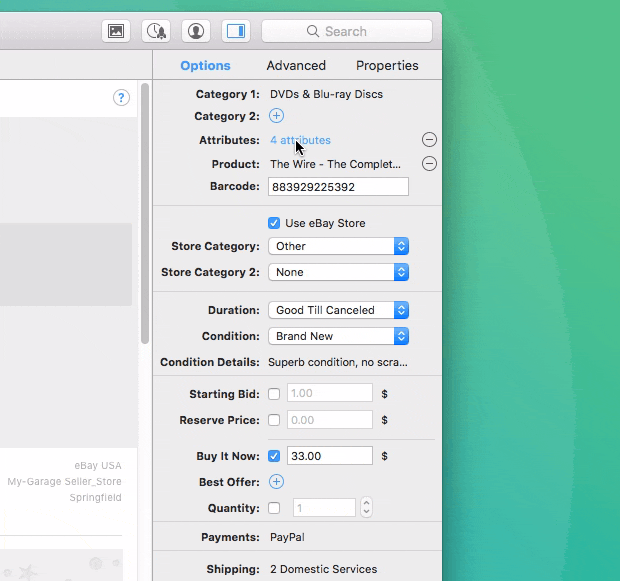The height and width of the screenshot is (581, 620).
Task: Add a Best Offer with plus icon
Action: click(276, 482)
